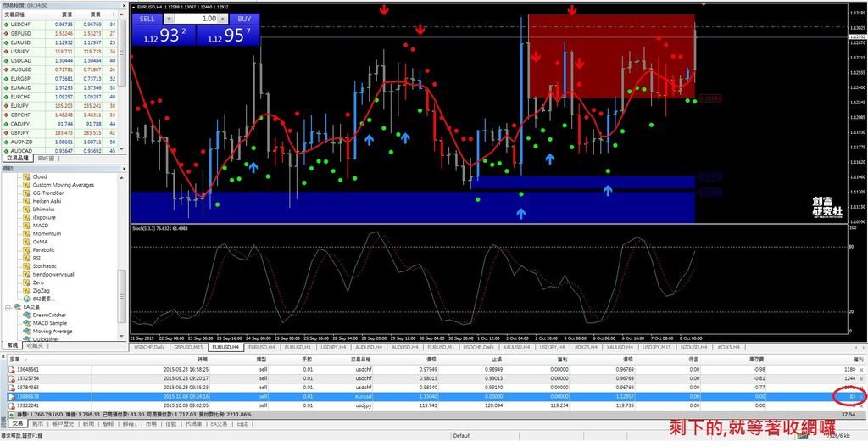Click the 1.00 lot volume field

[197, 19]
